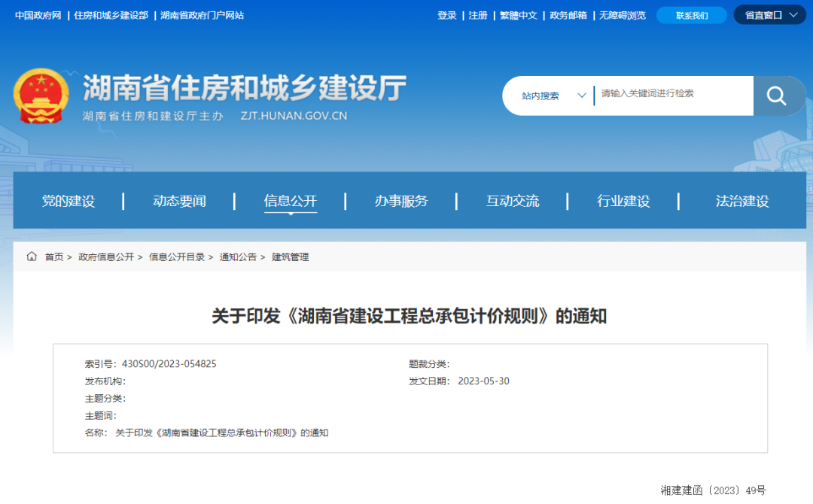Open the 党的建设 menu
Image resolution: width=813 pixels, height=504 pixels.
click(x=69, y=201)
